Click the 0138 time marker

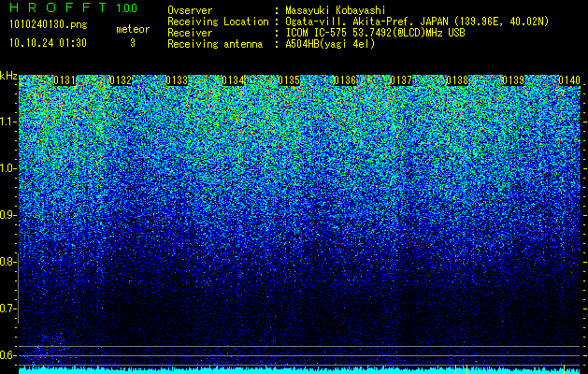457,80
